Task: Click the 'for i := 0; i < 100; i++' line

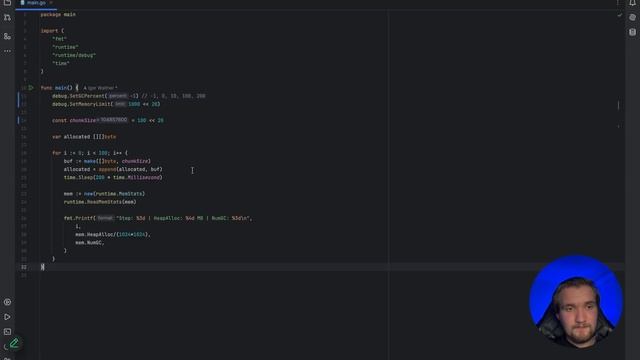Action: (90, 153)
